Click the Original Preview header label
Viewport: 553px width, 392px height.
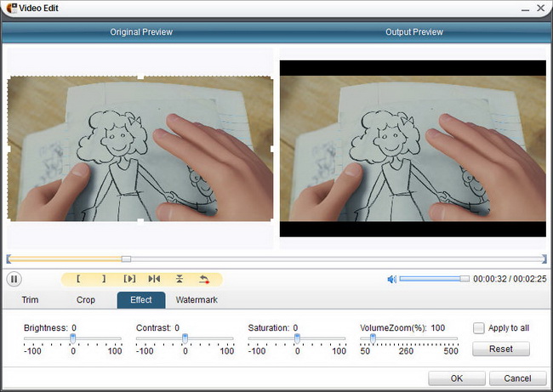tap(141, 32)
